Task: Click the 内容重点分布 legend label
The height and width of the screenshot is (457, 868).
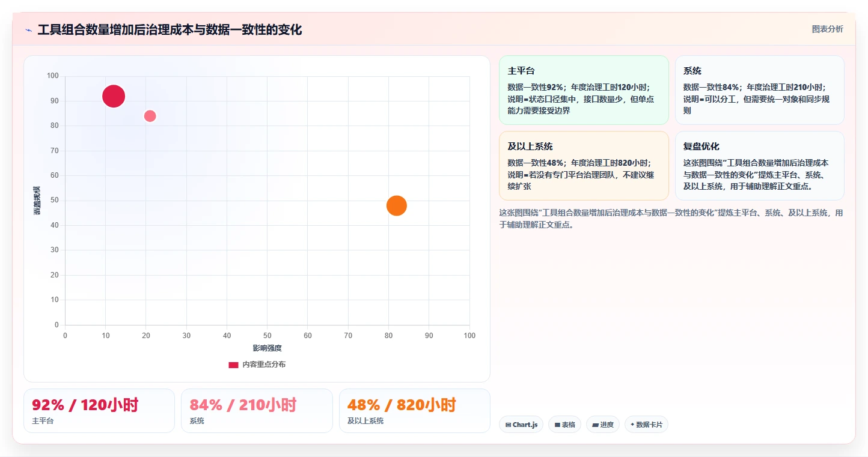Action: pos(264,365)
